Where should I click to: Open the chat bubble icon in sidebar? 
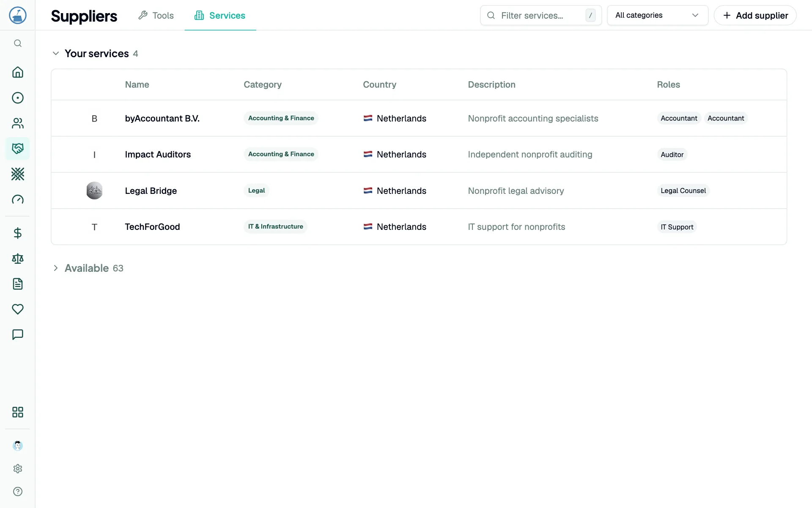click(x=18, y=335)
